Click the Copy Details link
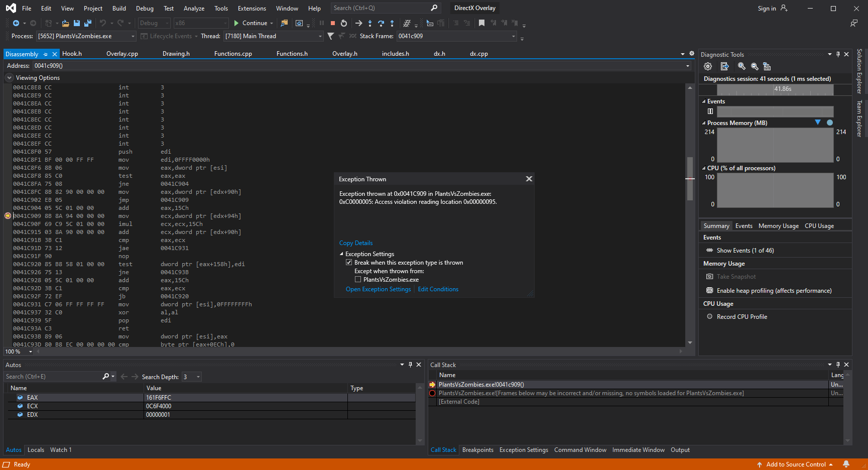868x470 pixels. tap(356, 243)
